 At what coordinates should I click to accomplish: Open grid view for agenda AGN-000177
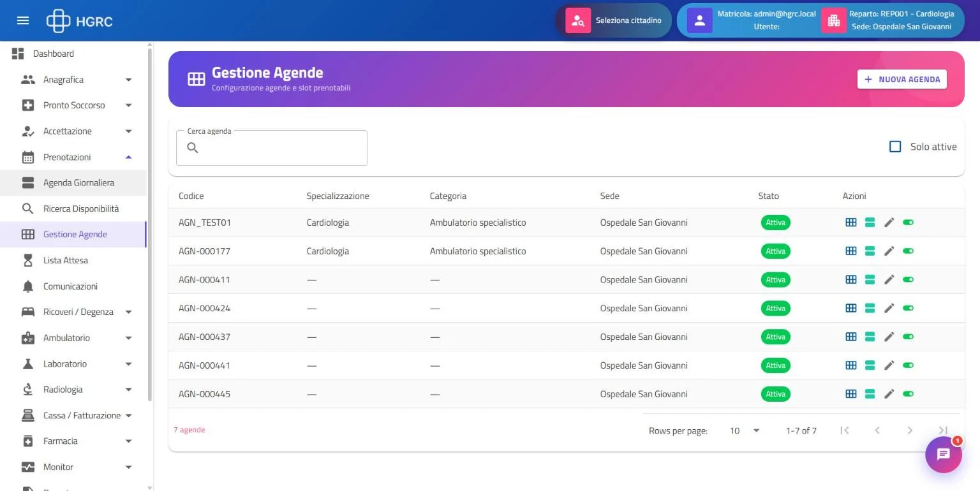pos(850,251)
